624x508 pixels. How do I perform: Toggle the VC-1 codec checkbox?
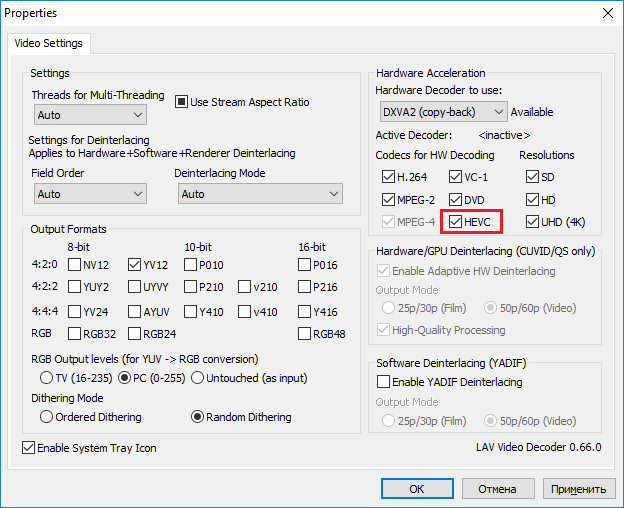455,176
